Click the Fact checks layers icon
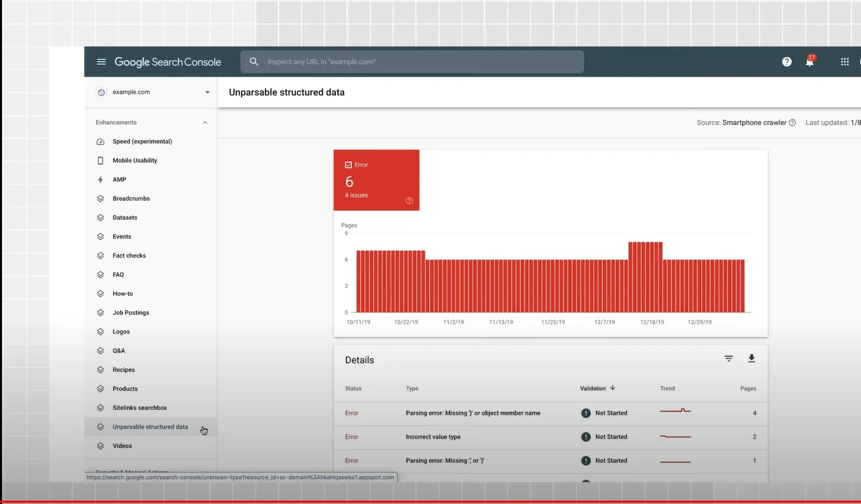The image size is (861, 504). (101, 256)
